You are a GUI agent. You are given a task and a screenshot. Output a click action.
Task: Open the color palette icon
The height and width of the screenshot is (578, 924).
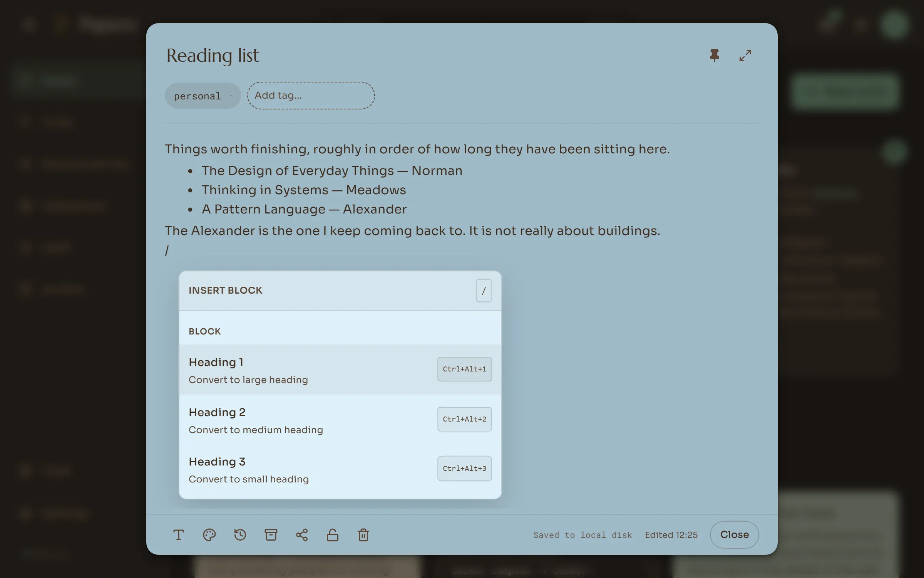pyautogui.click(x=209, y=535)
